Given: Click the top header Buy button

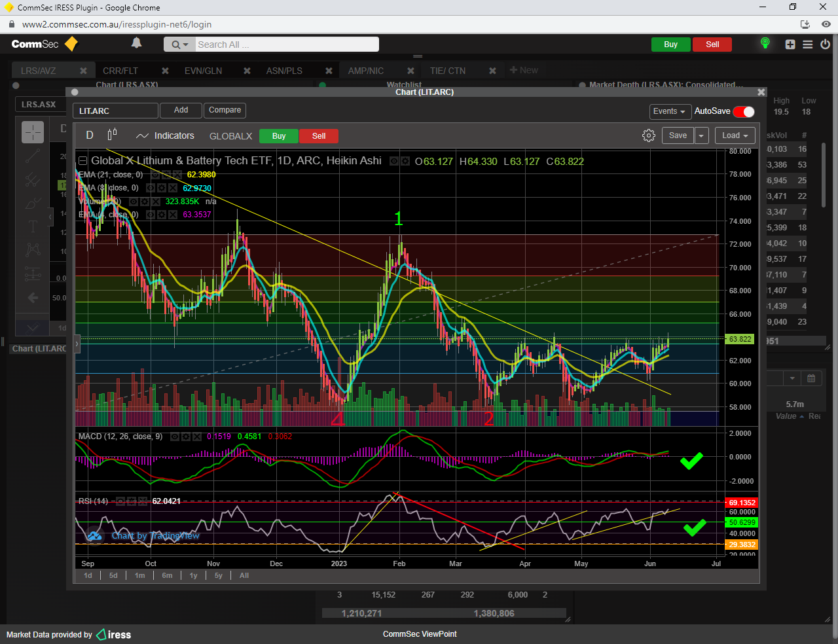Looking at the screenshot, I should click(x=670, y=45).
